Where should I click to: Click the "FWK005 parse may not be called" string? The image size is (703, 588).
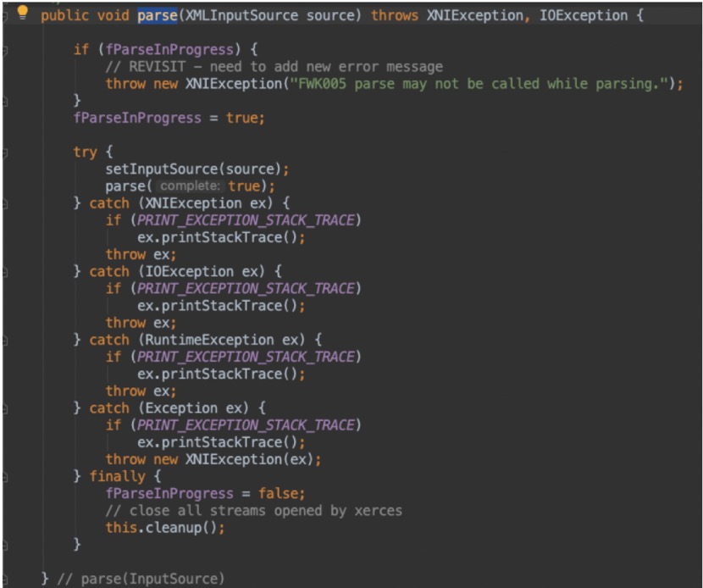tap(479, 84)
